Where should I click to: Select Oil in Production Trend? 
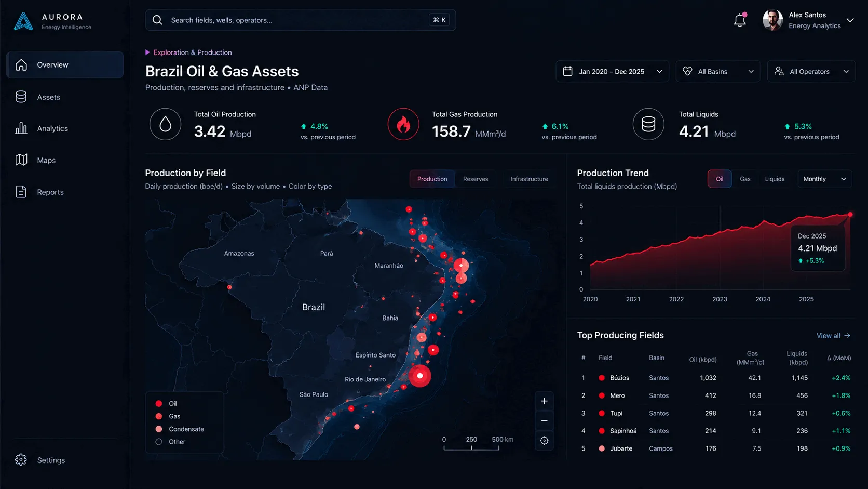[720, 179]
